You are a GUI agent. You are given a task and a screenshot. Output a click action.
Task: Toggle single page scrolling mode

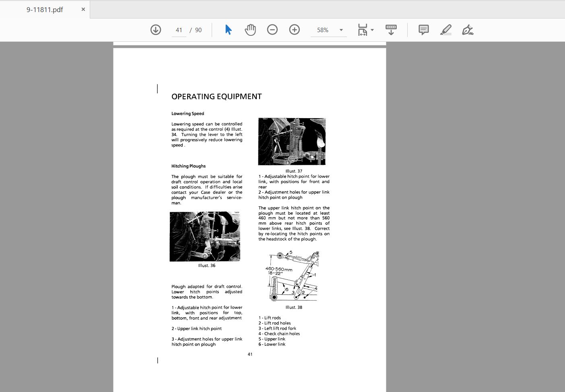(x=391, y=29)
